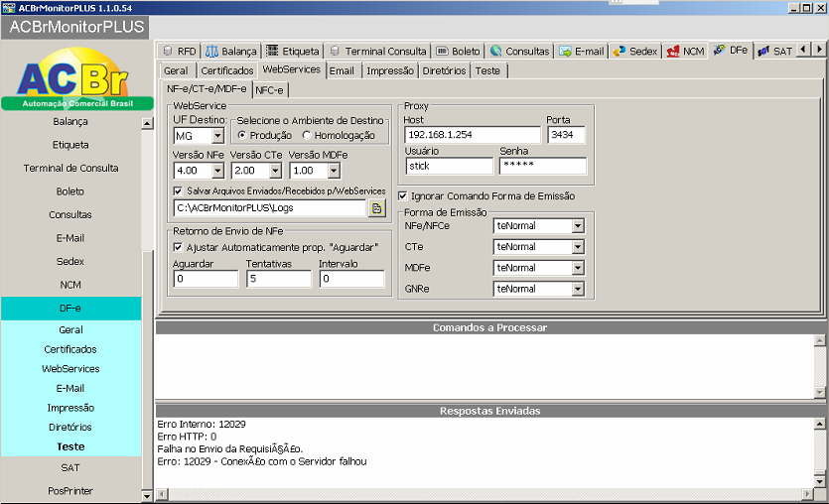Click the application title bar icon
829x504 pixels.
pos(9,7)
